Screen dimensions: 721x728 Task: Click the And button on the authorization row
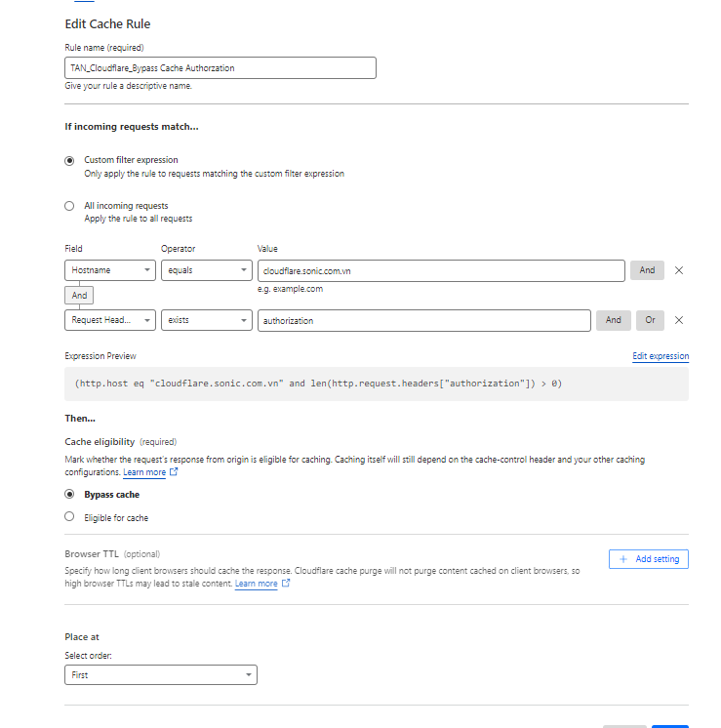click(613, 320)
